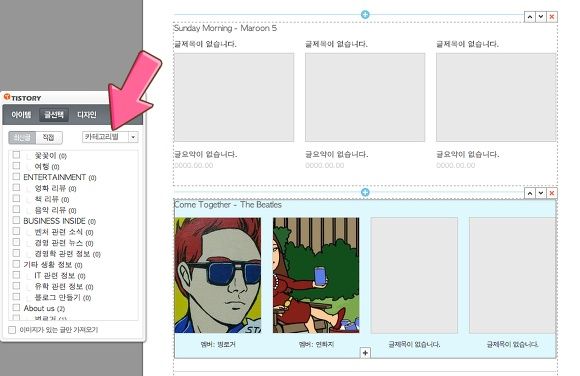Click third empty thumbnail in Sunday Morning section

point(496,97)
